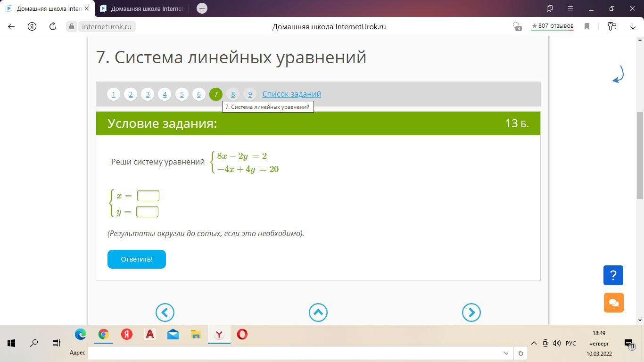The image size is (644, 362).
Task: Launch Microsoft Edge from the taskbar
Action: tap(81, 334)
